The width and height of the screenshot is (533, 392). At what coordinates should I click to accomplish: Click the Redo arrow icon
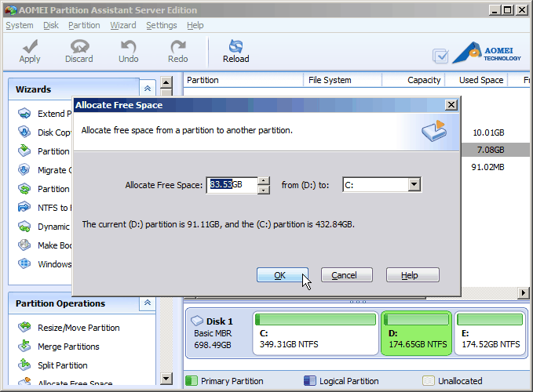click(178, 46)
